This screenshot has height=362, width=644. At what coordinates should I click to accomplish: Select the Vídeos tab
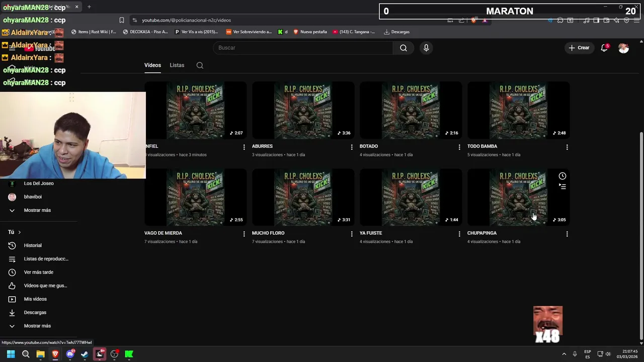coord(152,65)
